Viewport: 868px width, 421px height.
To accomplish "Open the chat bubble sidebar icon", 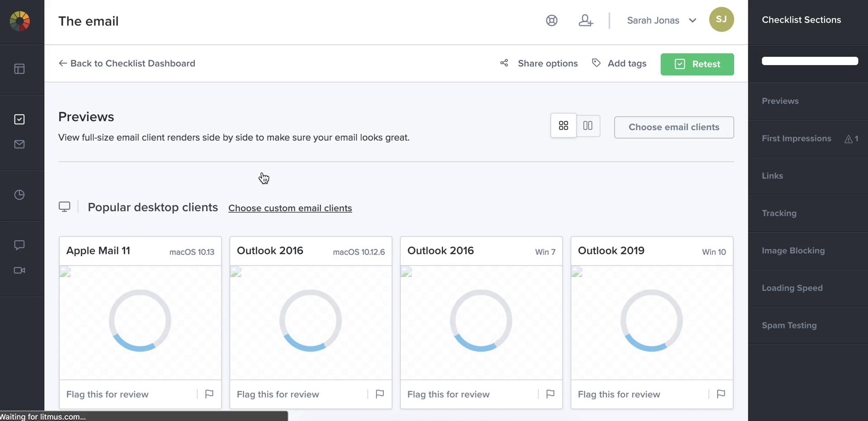I will point(19,245).
